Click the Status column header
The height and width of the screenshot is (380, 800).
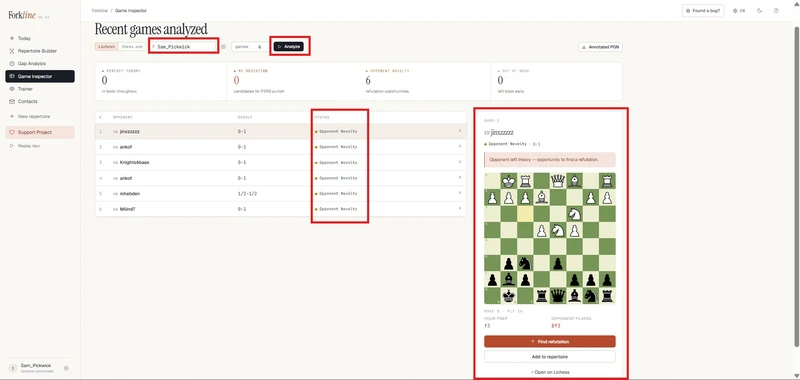pyautogui.click(x=322, y=117)
